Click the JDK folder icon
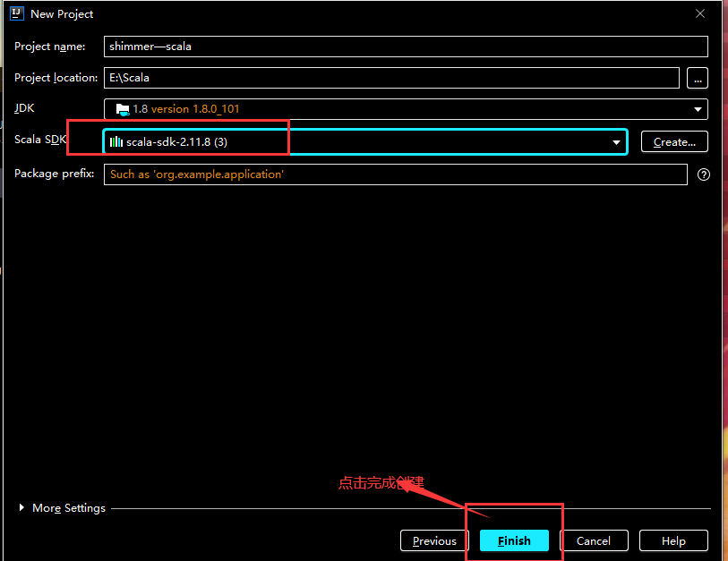This screenshot has height=561, width=728. [x=123, y=109]
